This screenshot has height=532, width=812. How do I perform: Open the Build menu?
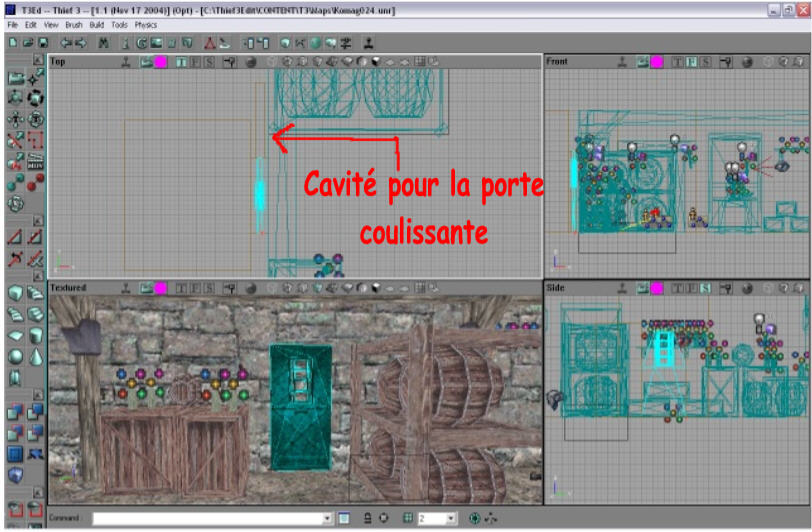pos(96,25)
